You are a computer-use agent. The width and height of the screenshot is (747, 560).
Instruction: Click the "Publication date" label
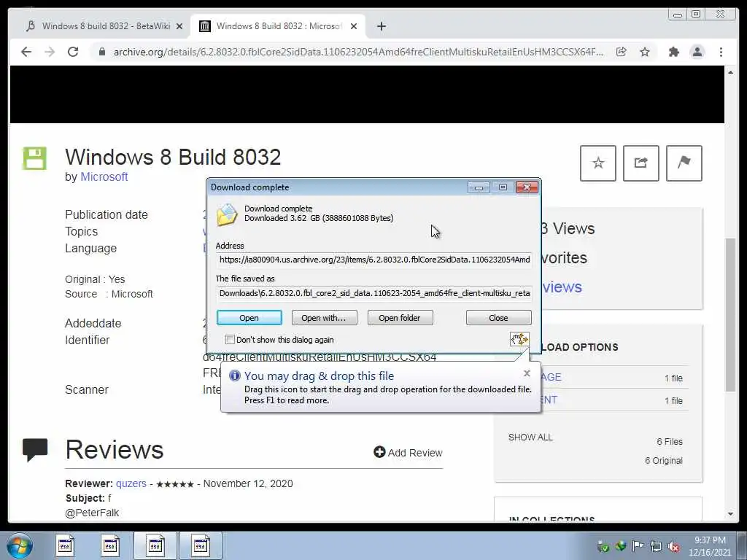(x=107, y=215)
